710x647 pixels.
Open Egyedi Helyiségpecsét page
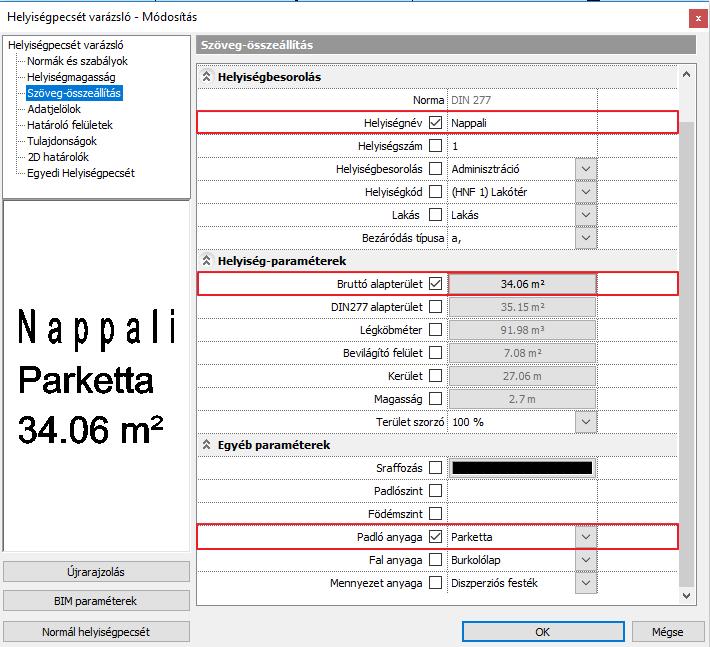[x=81, y=173]
